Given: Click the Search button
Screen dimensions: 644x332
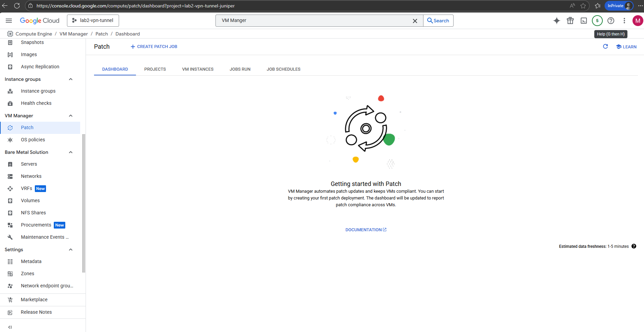Looking at the screenshot, I should coord(438,21).
